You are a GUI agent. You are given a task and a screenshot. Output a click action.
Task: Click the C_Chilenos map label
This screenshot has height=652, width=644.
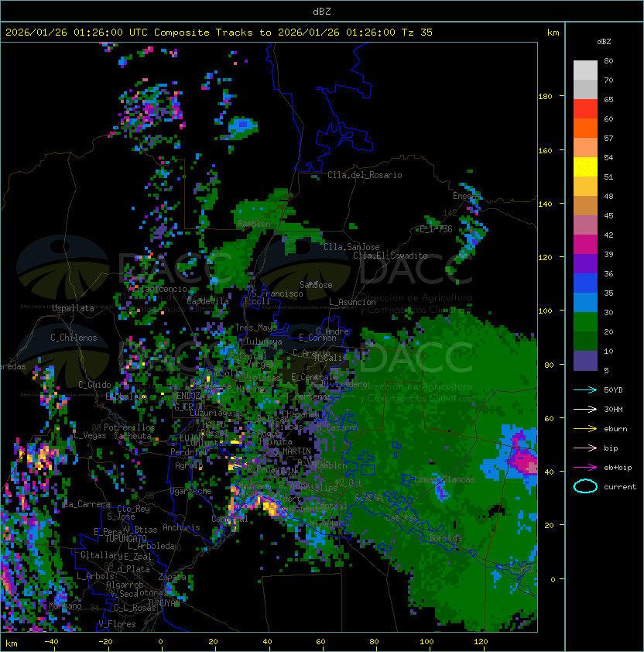[74, 338]
